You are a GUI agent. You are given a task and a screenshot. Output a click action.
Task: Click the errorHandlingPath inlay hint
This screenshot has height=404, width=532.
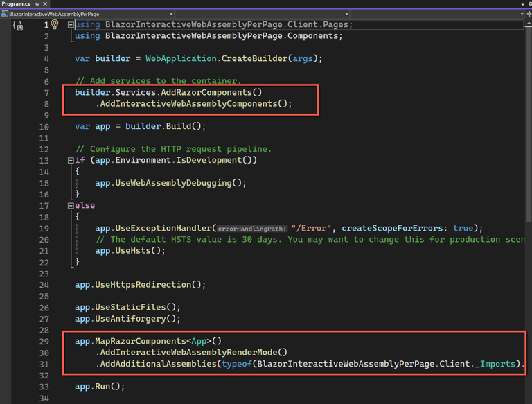click(252, 229)
